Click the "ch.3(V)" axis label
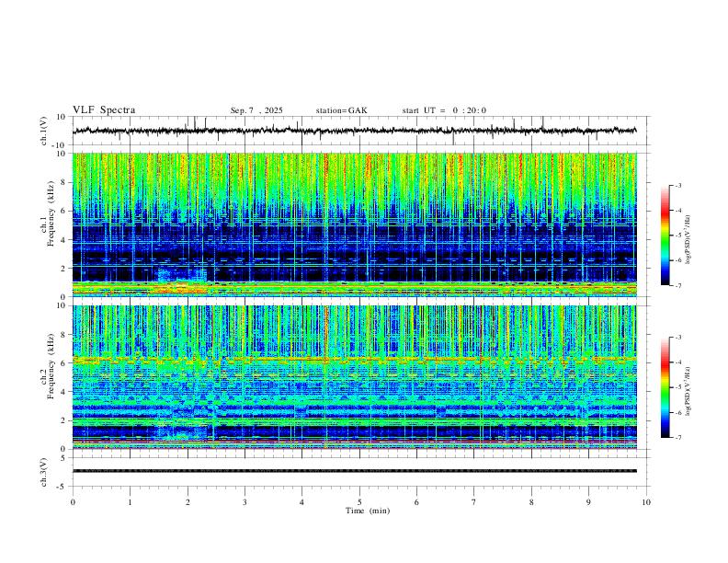This screenshot has height=563, width=728. (44, 472)
